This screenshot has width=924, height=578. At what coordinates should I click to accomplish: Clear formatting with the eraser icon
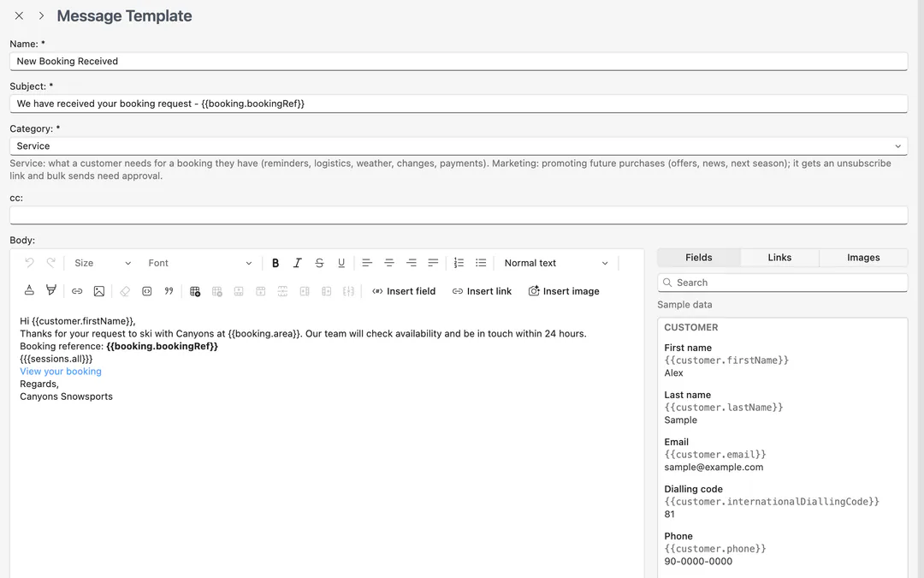[124, 291]
